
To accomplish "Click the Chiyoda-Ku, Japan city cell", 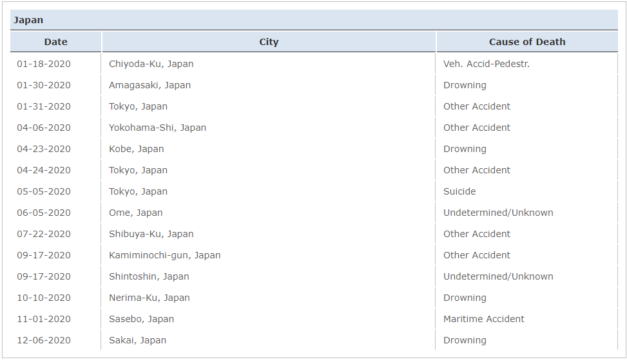I will pos(151,64).
